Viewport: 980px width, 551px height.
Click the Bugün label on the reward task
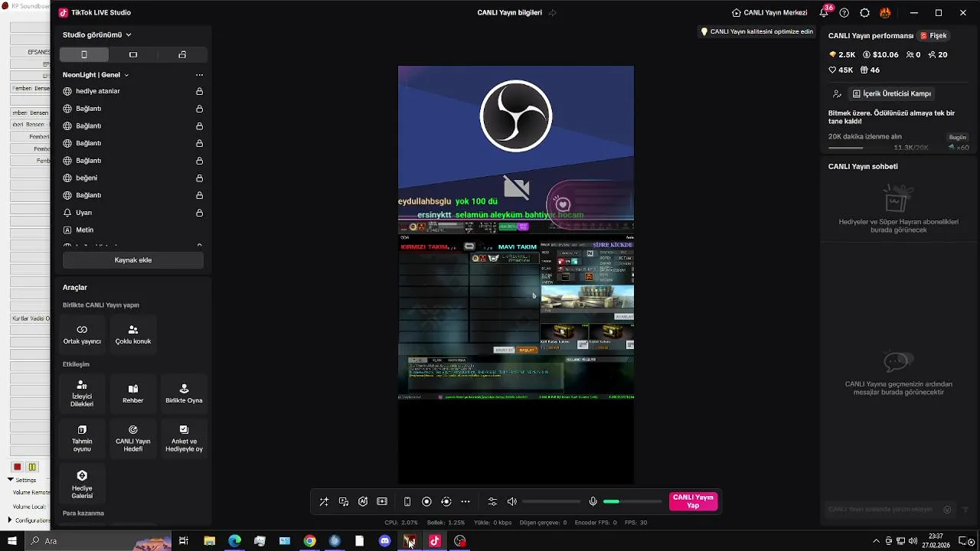pos(958,138)
